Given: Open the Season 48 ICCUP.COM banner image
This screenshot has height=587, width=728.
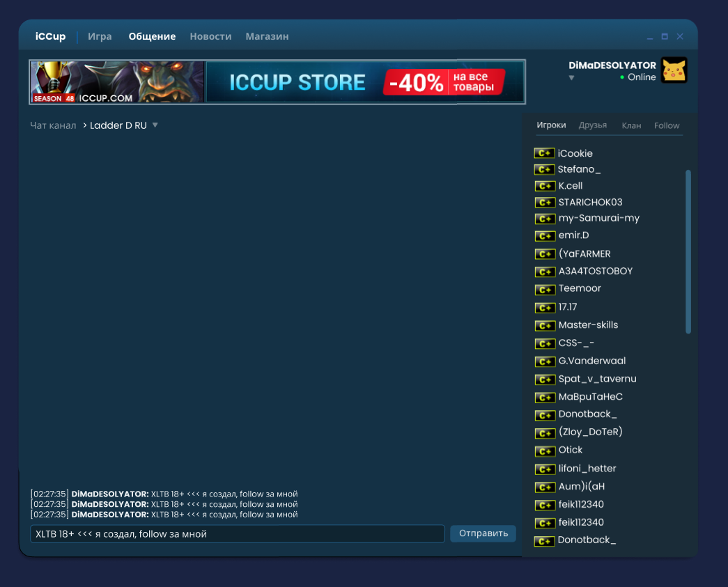Looking at the screenshot, I should (x=117, y=82).
